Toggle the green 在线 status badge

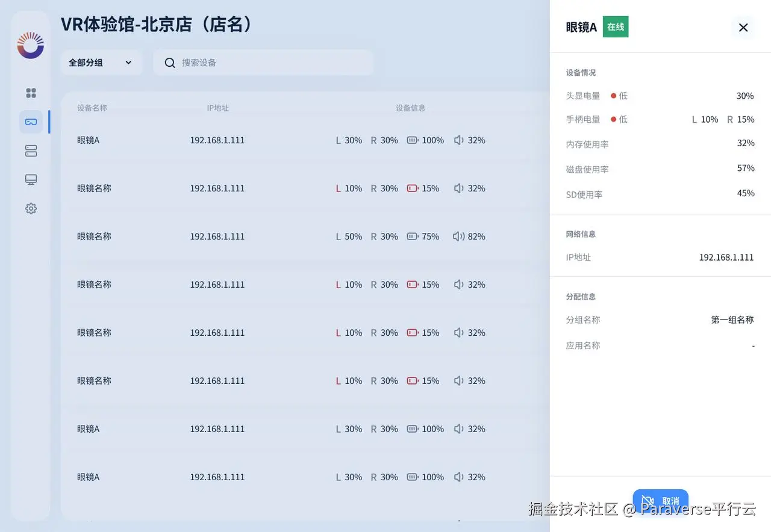[x=615, y=26]
